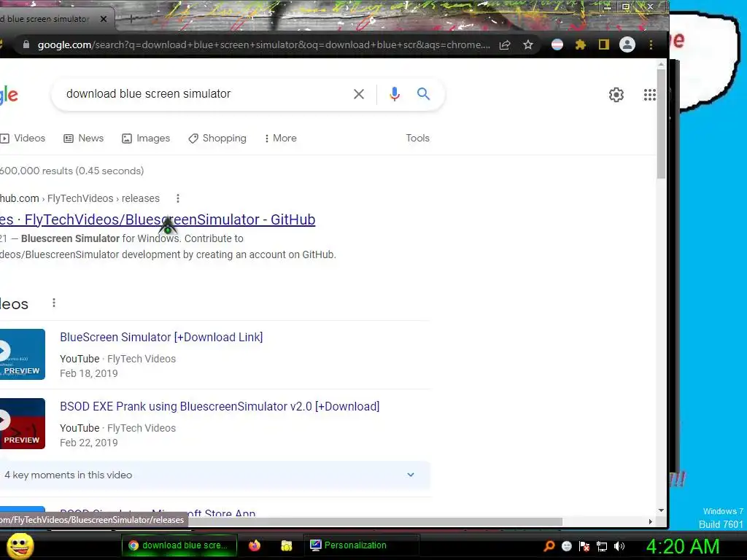
Task: Open the Google apps grid
Action: [649, 95]
